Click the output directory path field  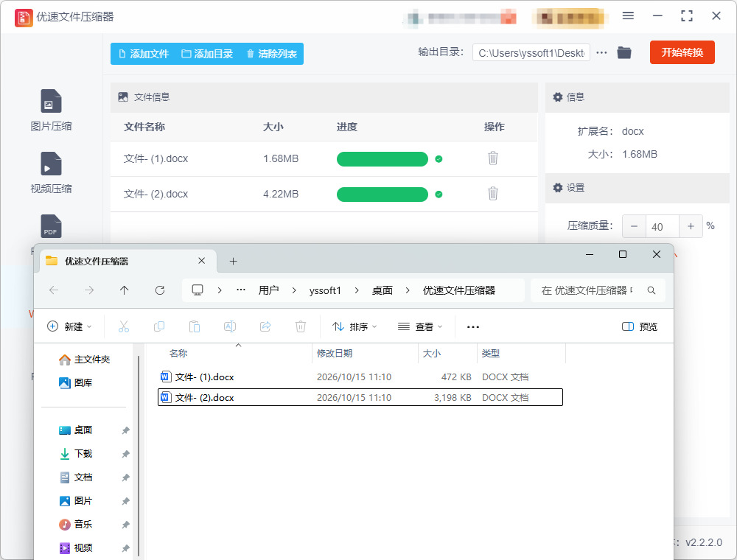tap(531, 52)
